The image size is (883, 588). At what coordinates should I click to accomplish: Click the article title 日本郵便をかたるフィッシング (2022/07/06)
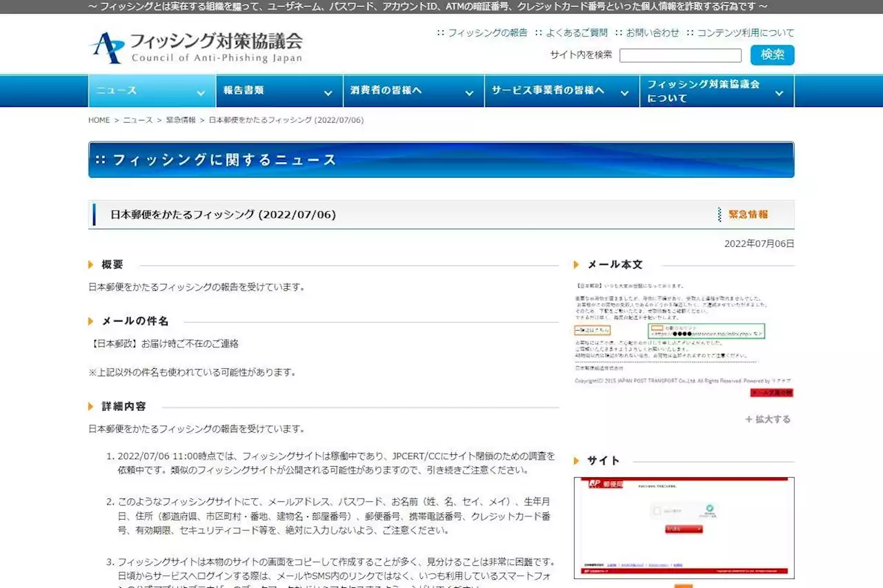(223, 214)
